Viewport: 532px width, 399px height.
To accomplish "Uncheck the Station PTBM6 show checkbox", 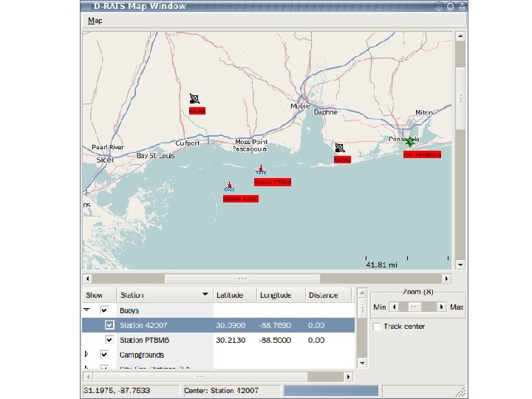I will 109,340.
